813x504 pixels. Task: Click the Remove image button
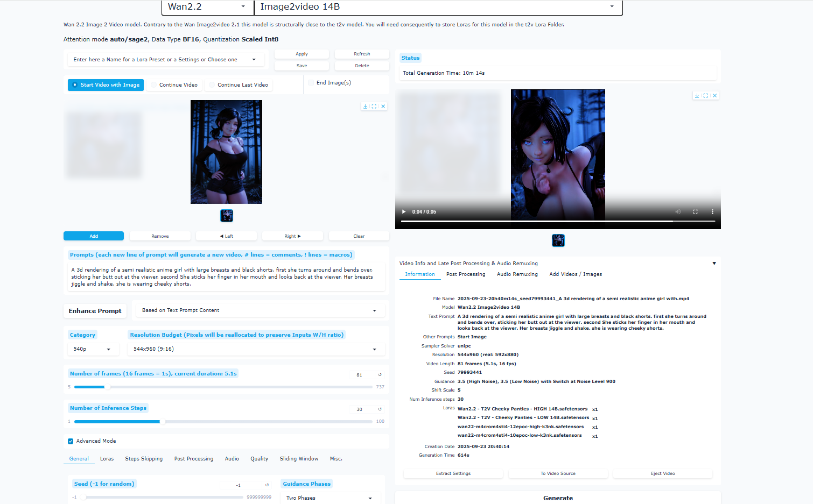point(160,236)
